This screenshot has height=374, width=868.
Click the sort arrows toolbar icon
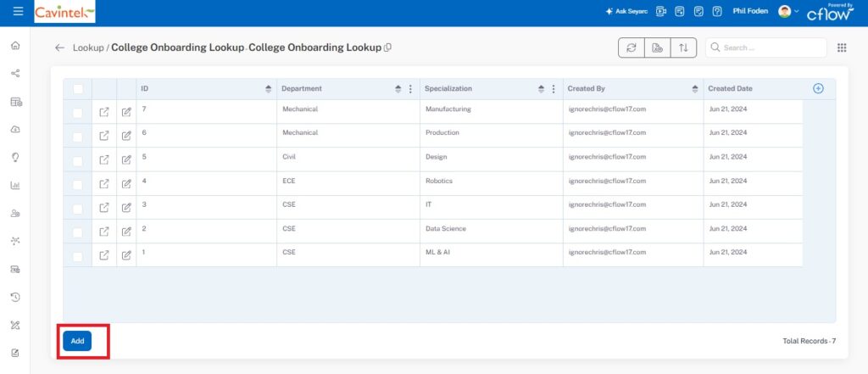click(682, 48)
